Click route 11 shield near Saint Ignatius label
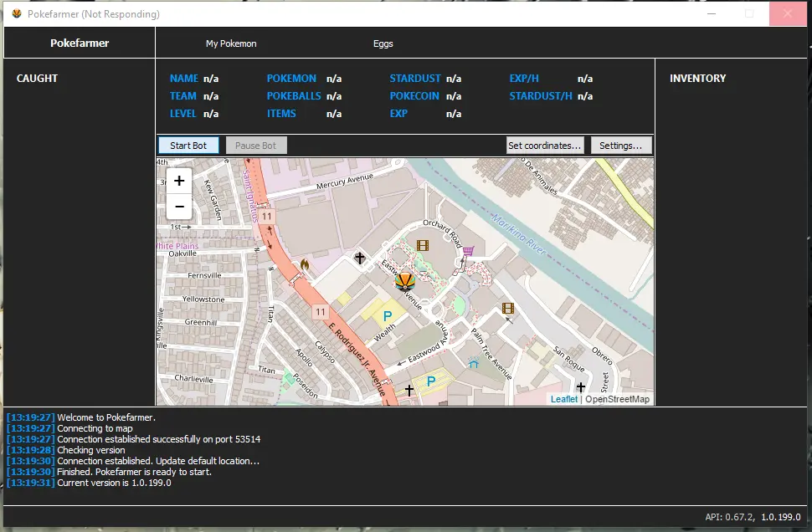Image resolution: width=812 pixels, height=532 pixels. tap(267, 217)
